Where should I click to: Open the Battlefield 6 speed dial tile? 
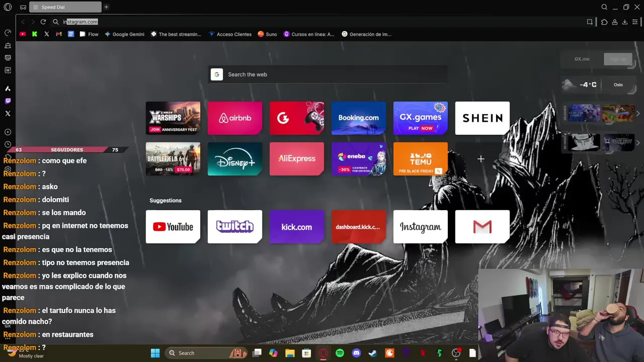coord(173,159)
